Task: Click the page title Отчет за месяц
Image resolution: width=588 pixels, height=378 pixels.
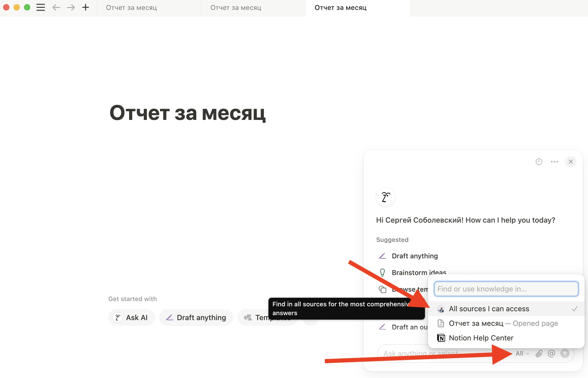Action: coord(188,113)
